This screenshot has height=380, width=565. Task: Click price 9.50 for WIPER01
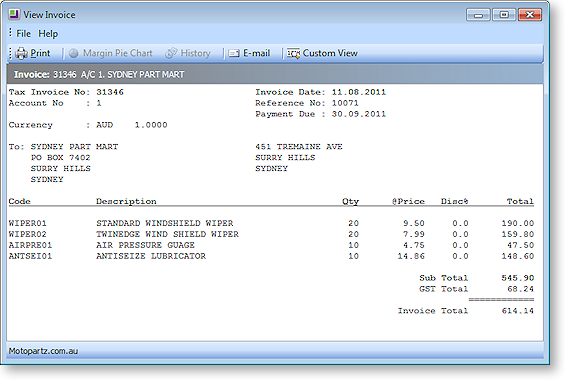[x=414, y=223]
